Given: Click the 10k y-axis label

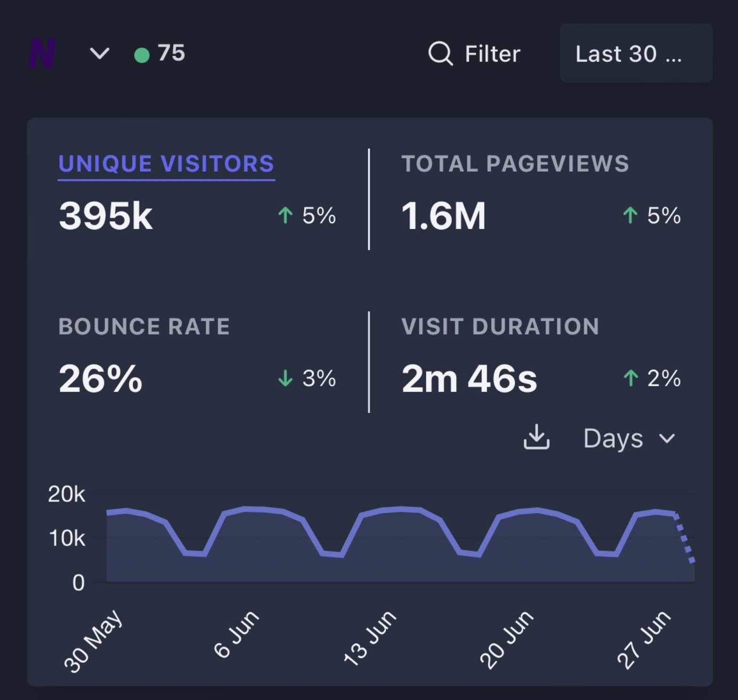Looking at the screenshot, I should (x=67, y=538).
